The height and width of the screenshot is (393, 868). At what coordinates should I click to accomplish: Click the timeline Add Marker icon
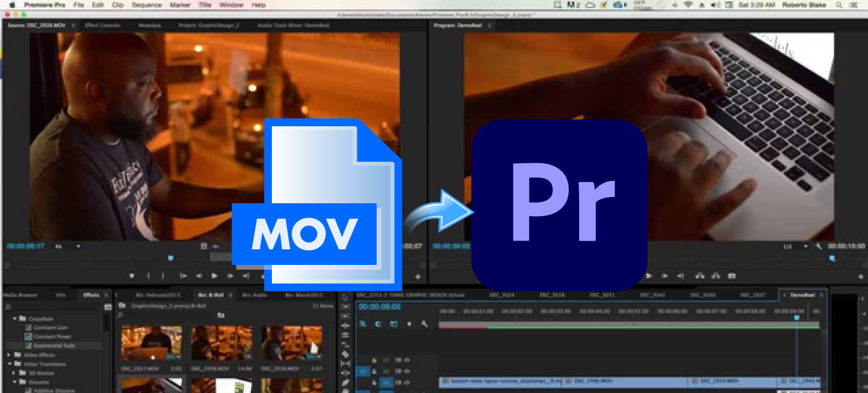(409, 324)
